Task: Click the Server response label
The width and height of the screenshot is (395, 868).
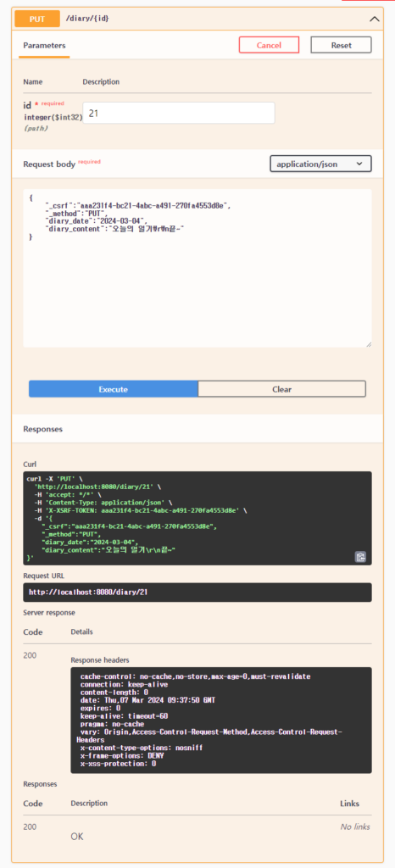Action: tap(49, 612)
